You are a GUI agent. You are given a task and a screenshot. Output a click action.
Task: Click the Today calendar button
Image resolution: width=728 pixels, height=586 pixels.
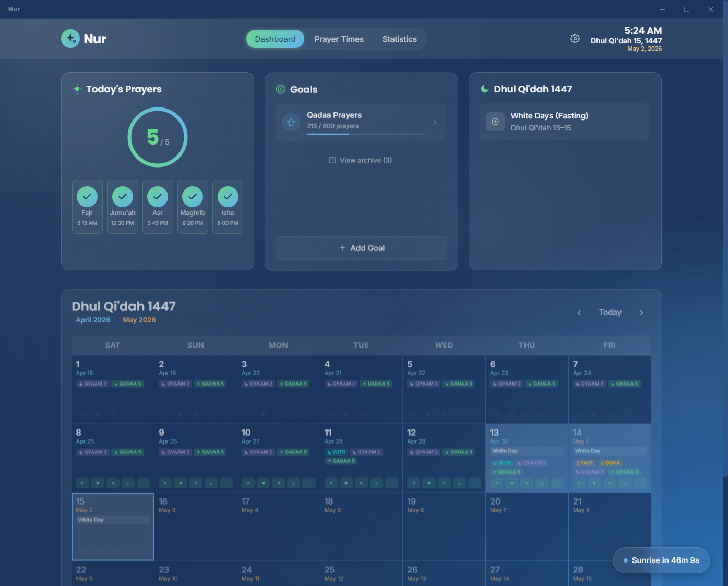610,313
